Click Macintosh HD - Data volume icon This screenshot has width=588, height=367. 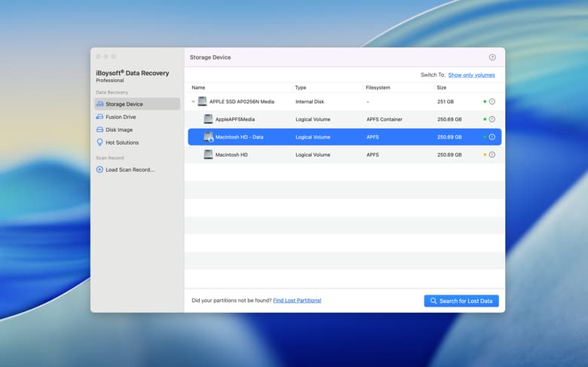click(208, 137)
